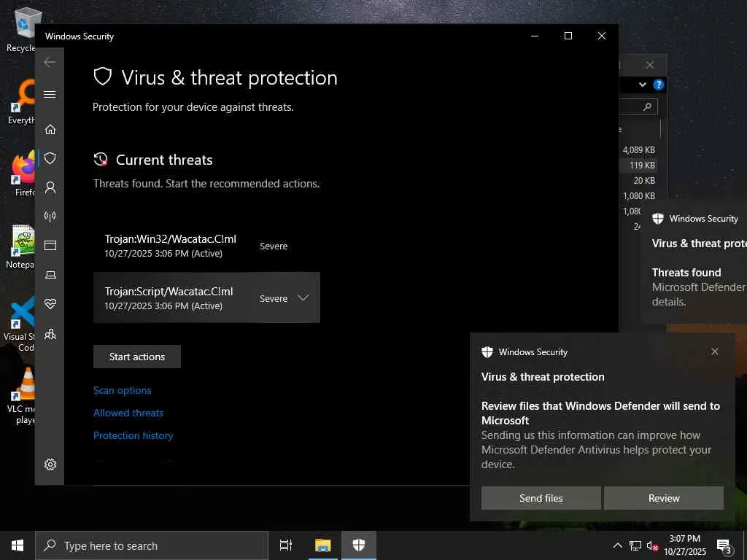
Task: Expand the File Explorer ribbon chevron
Action: click(x=643, y=85)
